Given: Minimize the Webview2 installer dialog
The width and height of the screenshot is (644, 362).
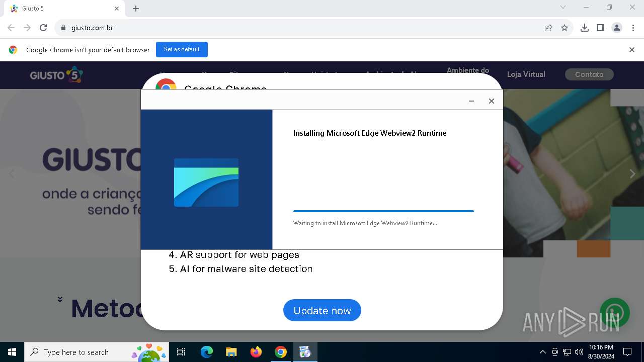Looking at the screenshot, I should point(471,101).
